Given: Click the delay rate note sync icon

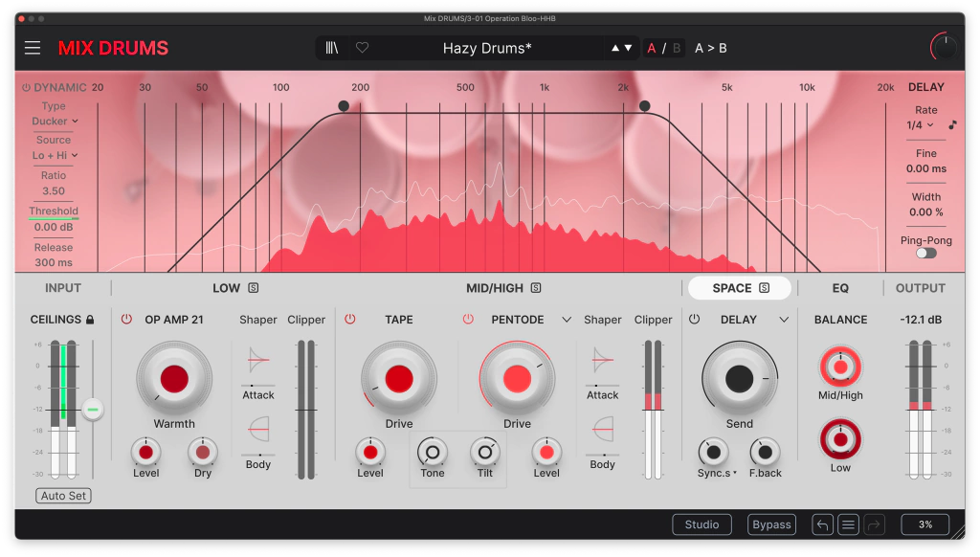Looking at the screenshot, I should point(952,125).
